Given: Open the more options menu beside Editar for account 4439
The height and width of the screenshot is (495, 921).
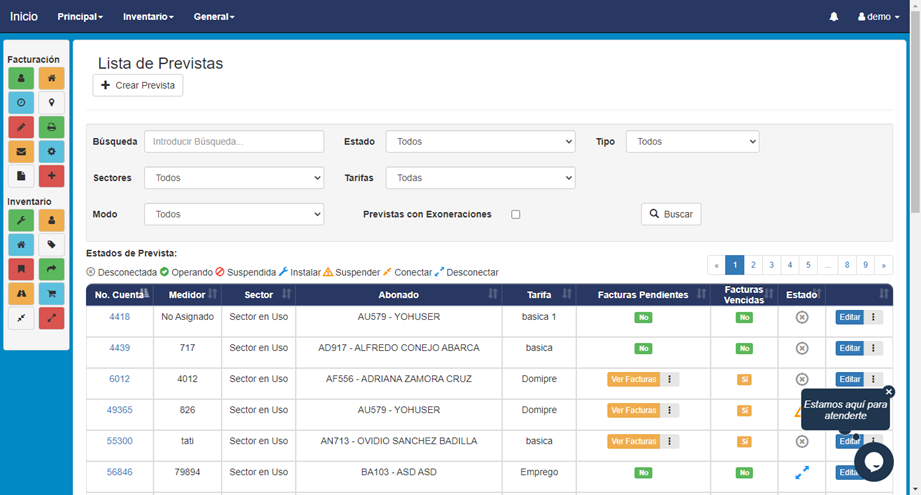Looking at the screenshot, I should click(873, 348).
